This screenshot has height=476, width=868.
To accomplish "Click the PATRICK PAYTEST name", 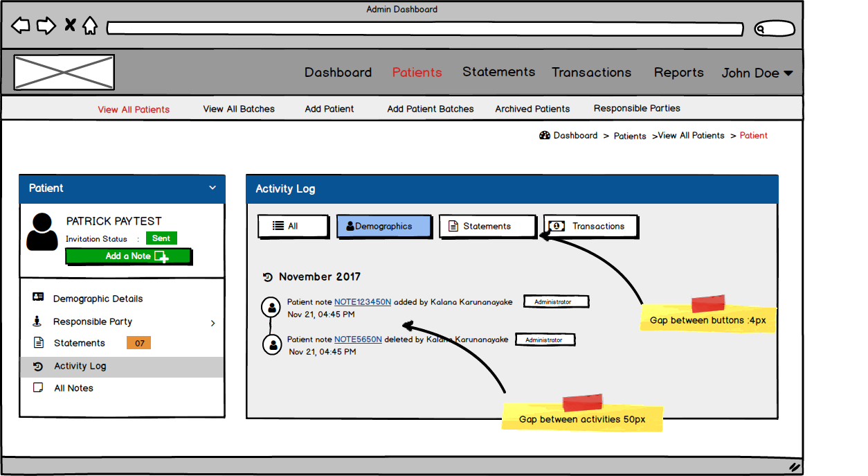I will click(114, 221).
